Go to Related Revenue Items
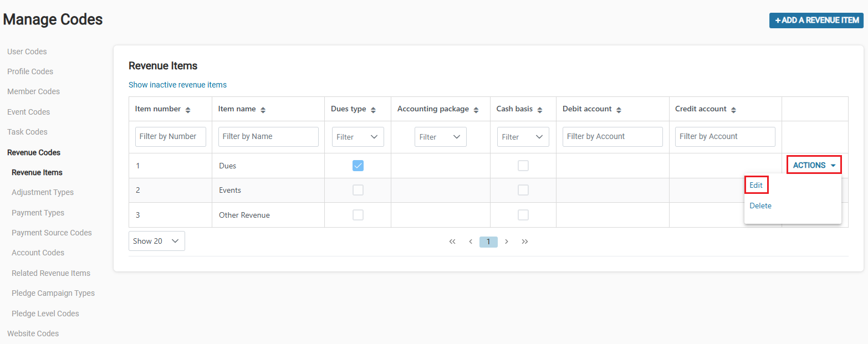 (51, 273)
